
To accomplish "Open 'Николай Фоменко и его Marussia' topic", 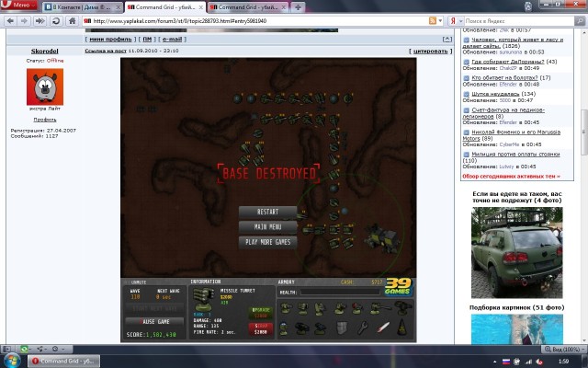I will pos(512,135).
